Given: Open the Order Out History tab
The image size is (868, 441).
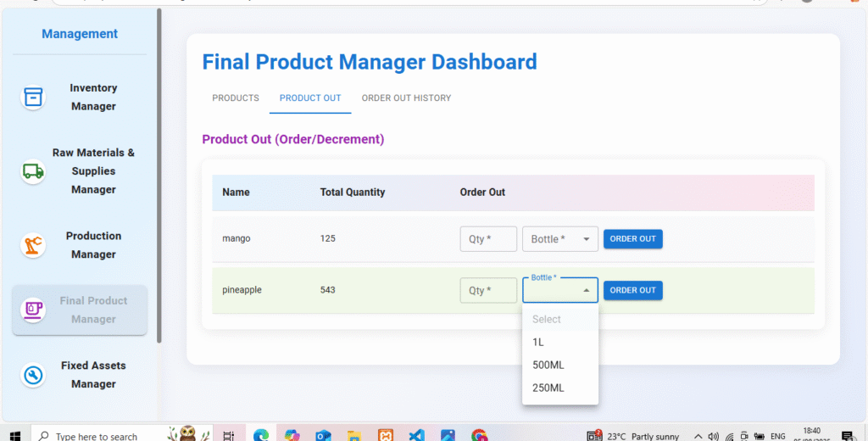Looking at the screenshot, I should pos(406,98).
